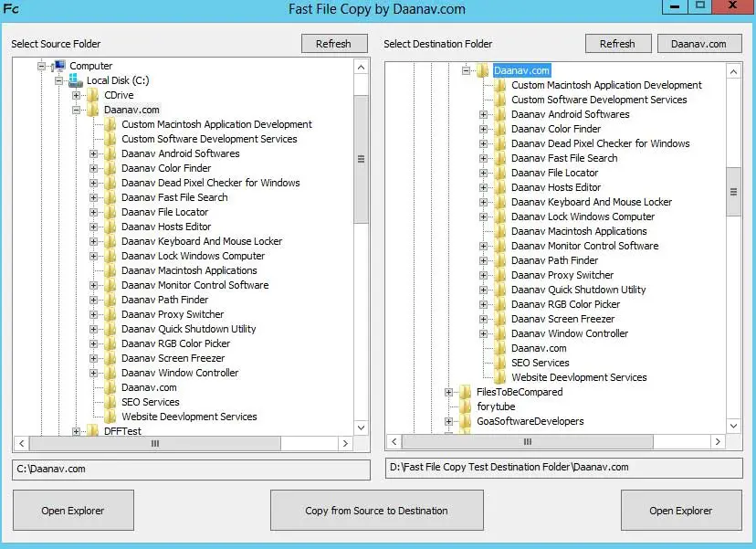
Task: Collapse source Daanav.com folder node
Action: click(x=76, y=110)
